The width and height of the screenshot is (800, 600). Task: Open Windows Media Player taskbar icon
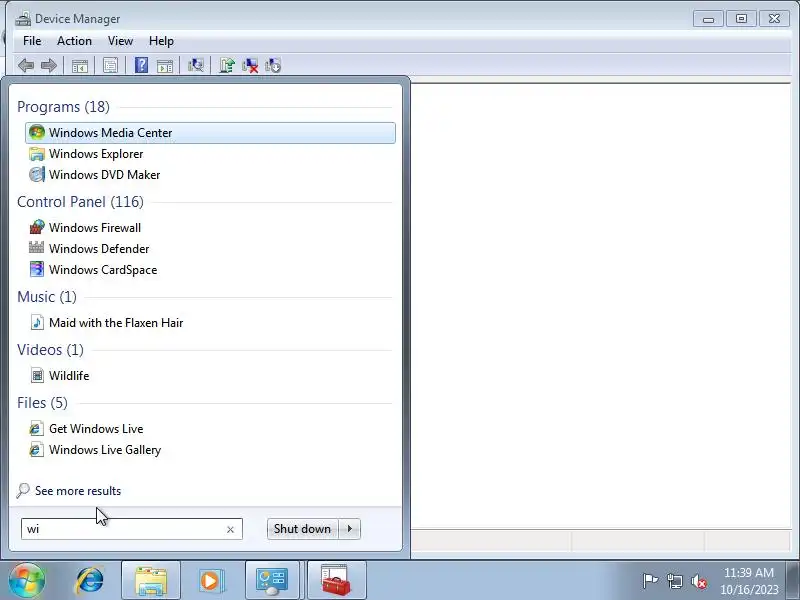coord(210,581)
